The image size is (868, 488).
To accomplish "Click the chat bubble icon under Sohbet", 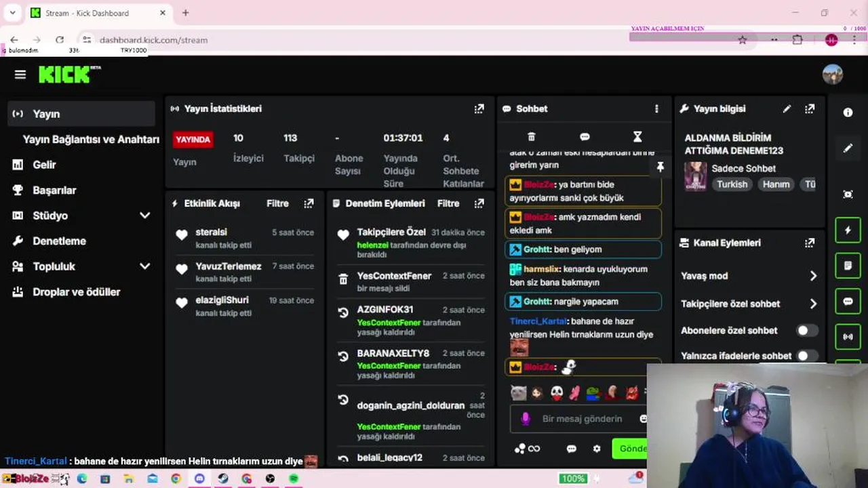I will tap(585, 137).
